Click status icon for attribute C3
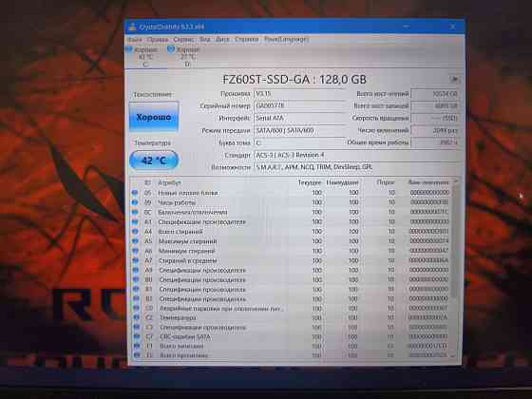Image resolution: width=532 pixels, height=399 pixels. pyautogui.click(x=137, y=328)
